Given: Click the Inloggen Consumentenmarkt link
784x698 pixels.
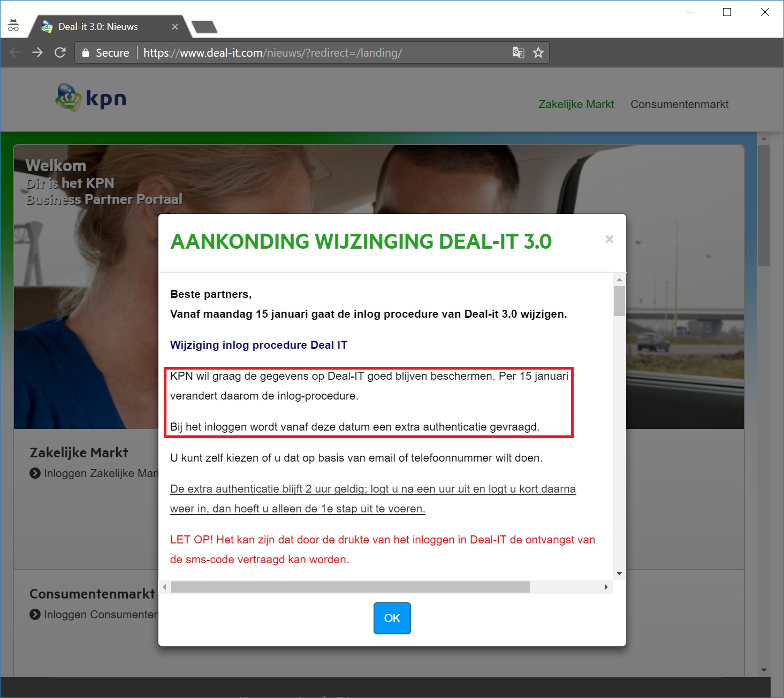Looking at the screenshot, I should click(95, 615).
